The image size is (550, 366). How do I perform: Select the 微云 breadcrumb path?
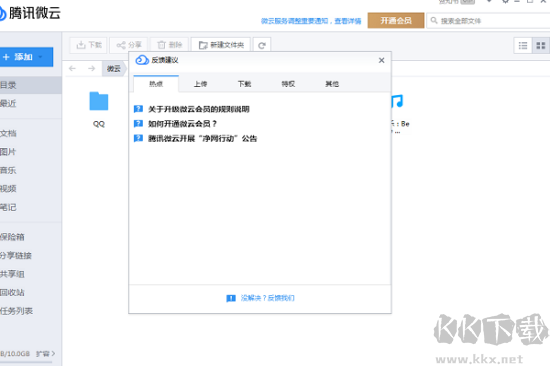click(x=114, y=68)
